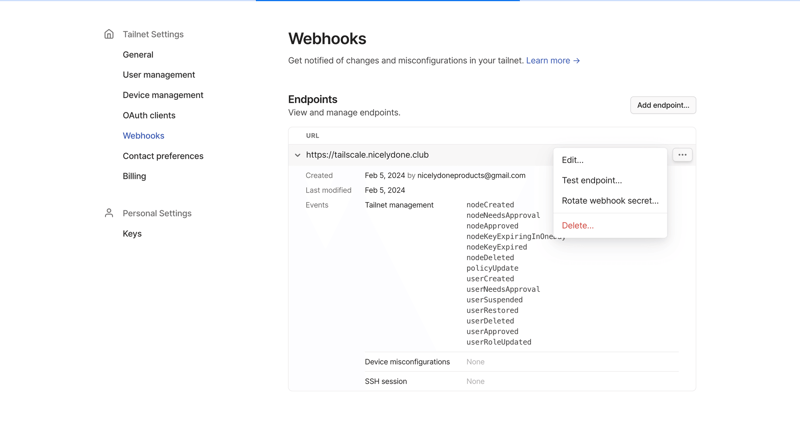Click the Add endpoint... button
The image size is (800, 442).
pyautogui.click(x=663, y=105)
